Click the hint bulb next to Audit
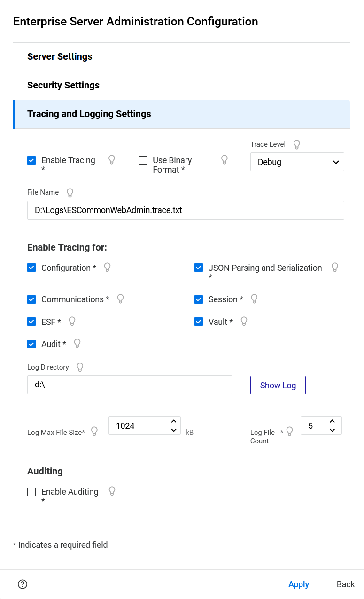364x599 pixels. pos(77,343)
